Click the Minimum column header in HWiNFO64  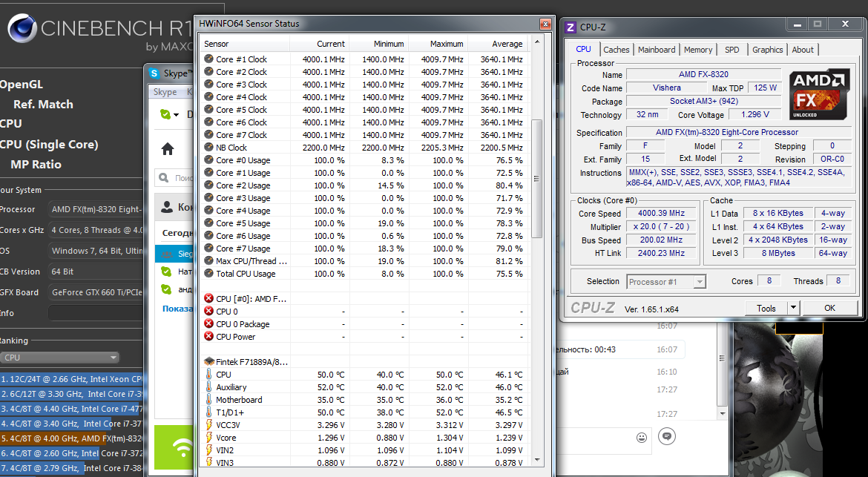click(x=378, y=44)
